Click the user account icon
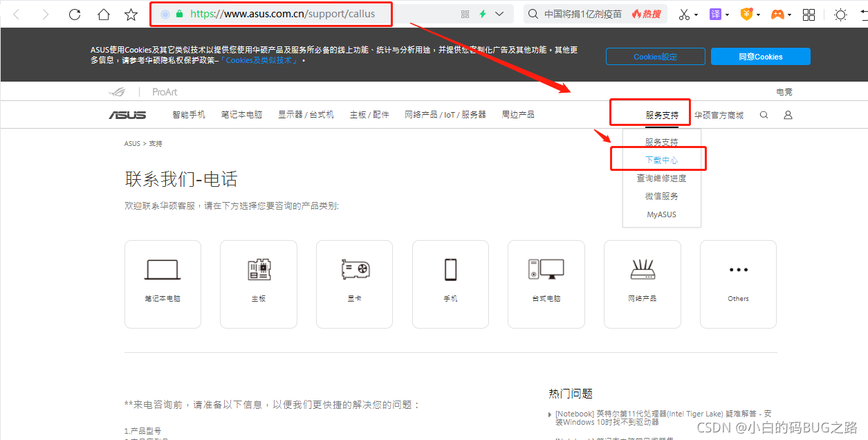Viewport: 868px width, 440px height. [x=788, y=115]
